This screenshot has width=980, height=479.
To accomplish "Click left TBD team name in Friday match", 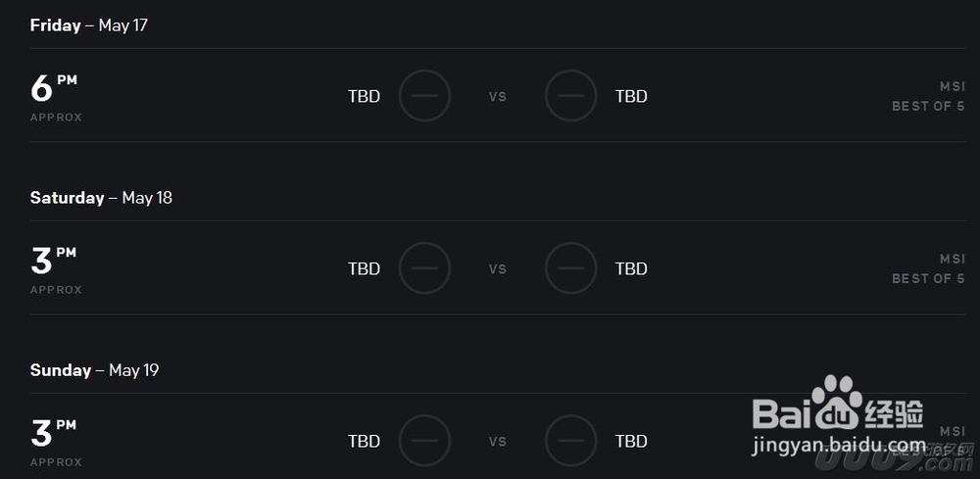I will pyautogui.click(x=364, y=96).
